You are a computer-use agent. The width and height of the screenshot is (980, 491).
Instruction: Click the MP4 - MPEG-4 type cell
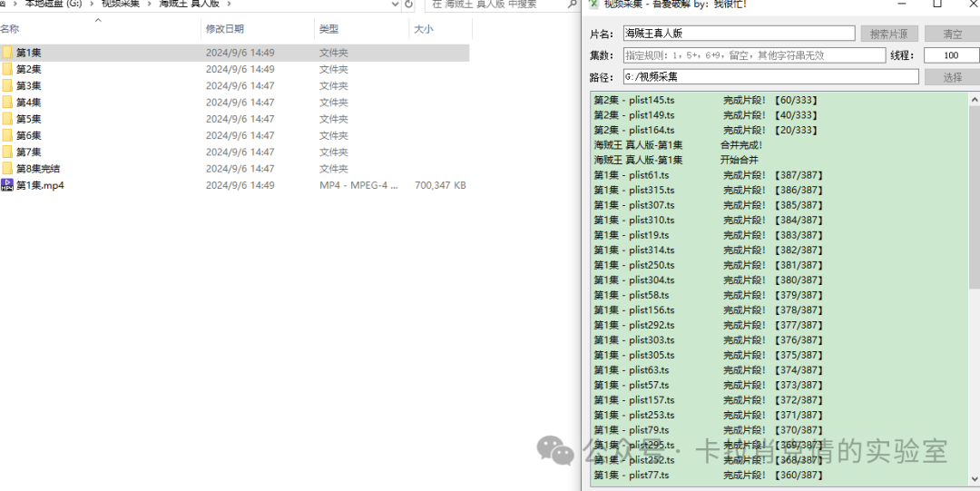pyautogui.click(x=358, y=185)
